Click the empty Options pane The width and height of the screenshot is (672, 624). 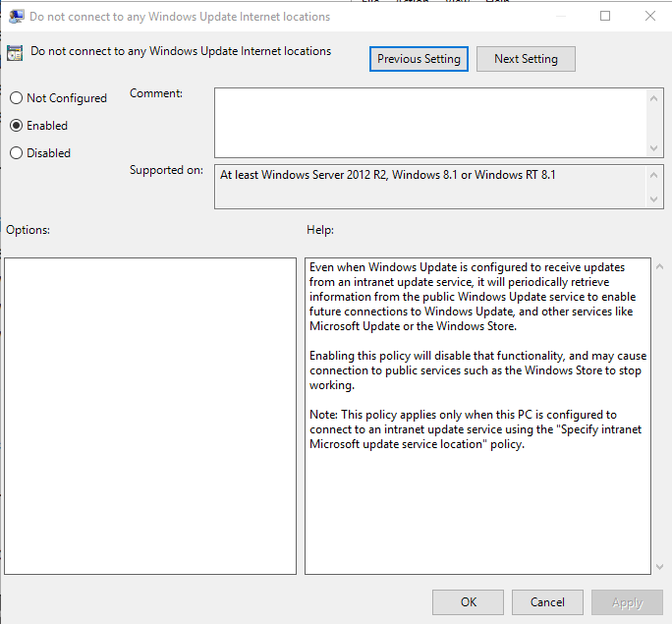[x=150, y=416]
